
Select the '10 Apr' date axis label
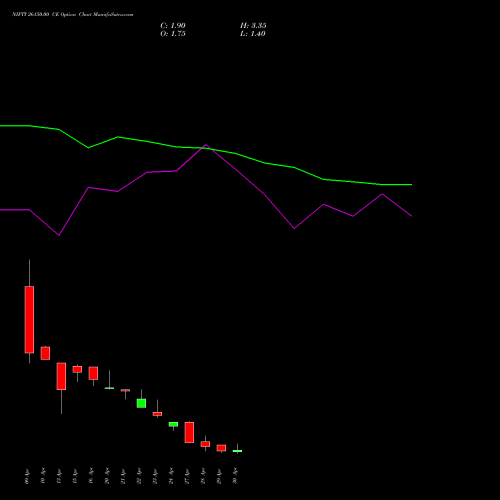pos(43,476)
